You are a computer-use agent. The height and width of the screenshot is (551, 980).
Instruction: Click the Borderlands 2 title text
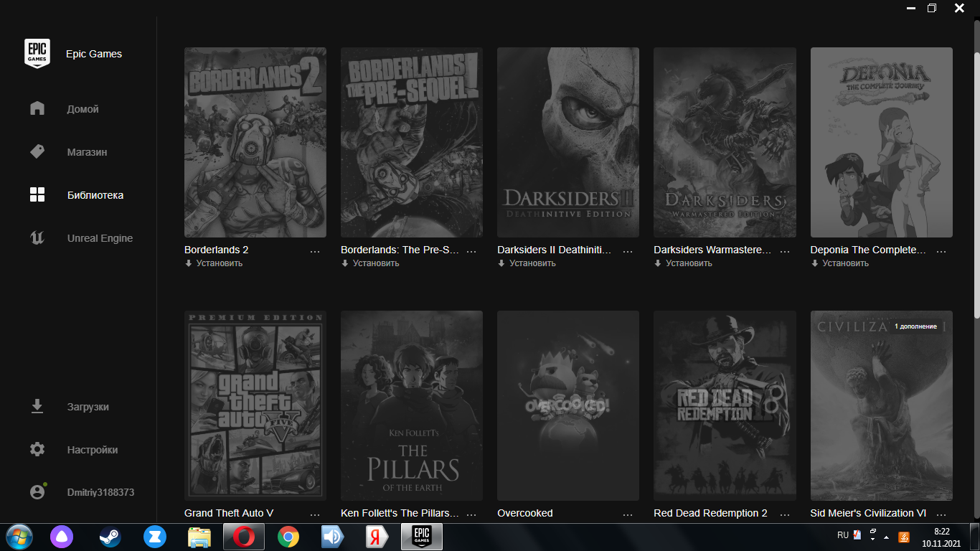click(217, 250)
